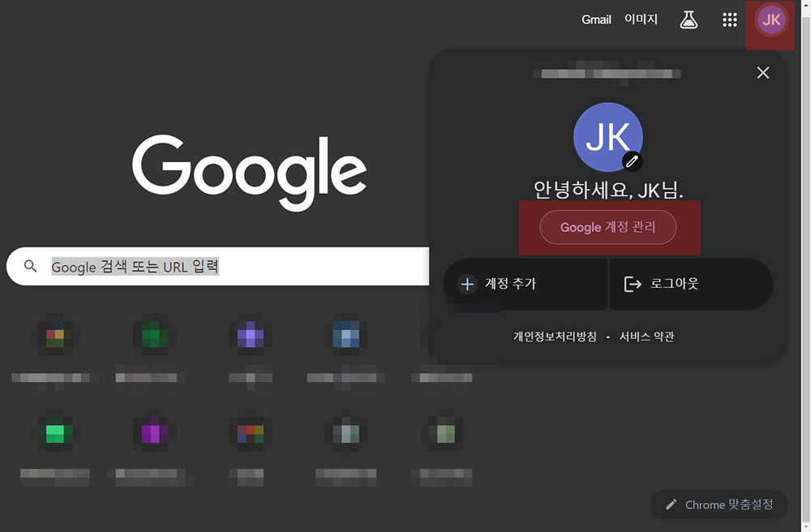Open the Google apps grid icon

coord(729,19)
